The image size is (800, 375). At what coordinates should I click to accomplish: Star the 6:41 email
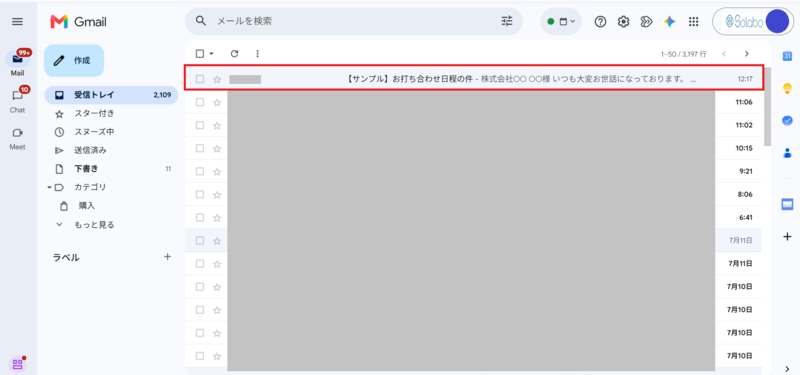click(x=217, y=217)
